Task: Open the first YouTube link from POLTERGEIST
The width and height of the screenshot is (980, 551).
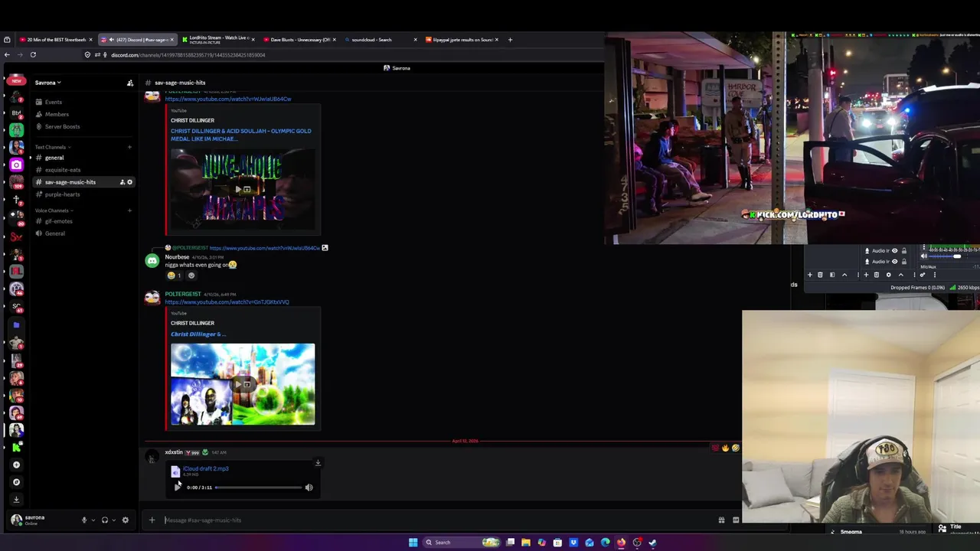Action: pyautogui.click(x=228, y=99)
